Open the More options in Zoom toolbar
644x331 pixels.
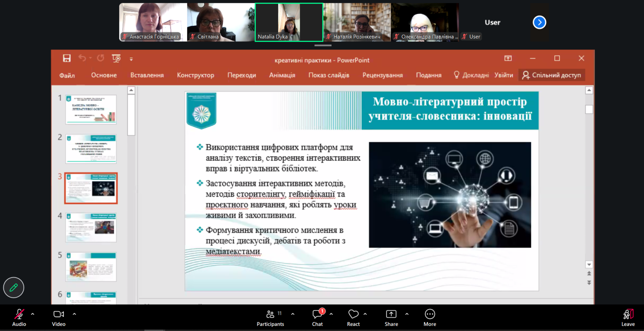[x=430, y=317]
